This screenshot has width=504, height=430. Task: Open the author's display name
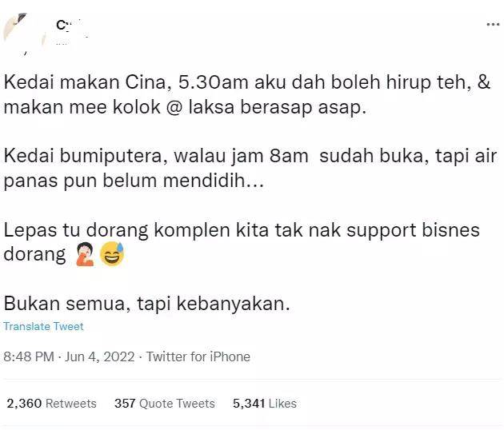coord(69,25)
